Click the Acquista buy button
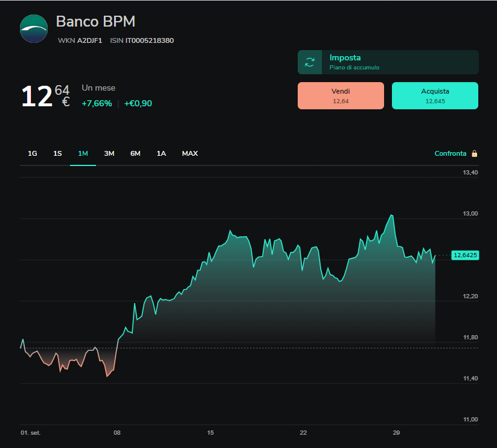497x448 pixels. (x=435, y=95)
